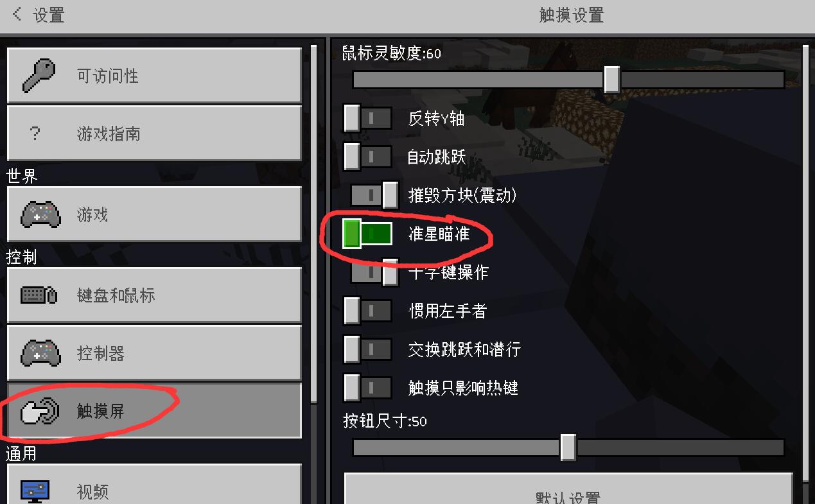Image resolution: width=815 pixels, height=504 pixels.
Task: Click the 默认设置 reset button
Action: (x=568, y=490)
